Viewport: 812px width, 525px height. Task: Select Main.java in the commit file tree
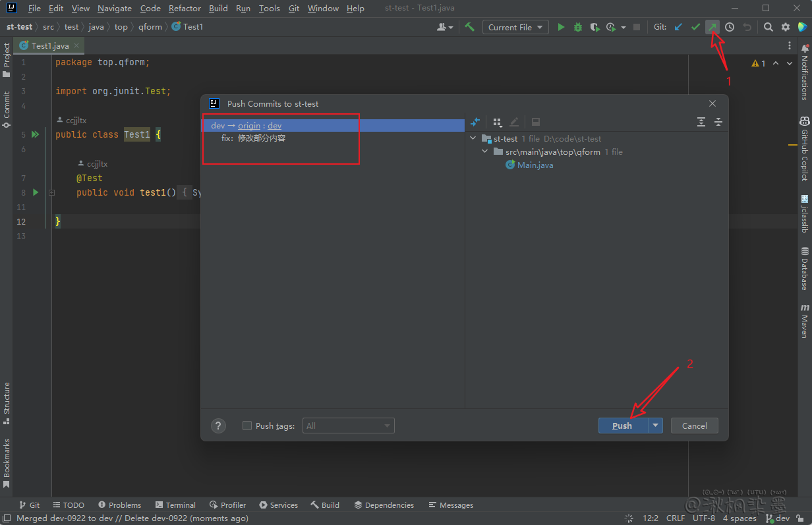tap(535, 165)
